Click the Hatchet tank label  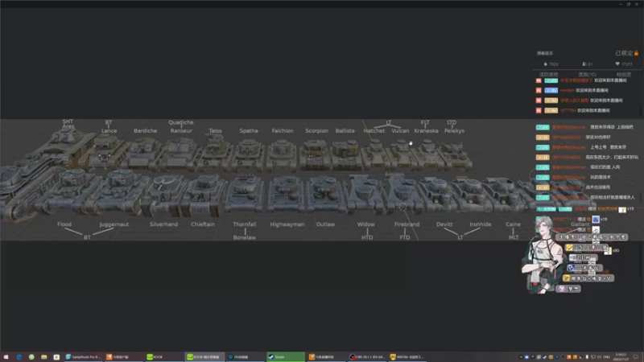[374, 131]
